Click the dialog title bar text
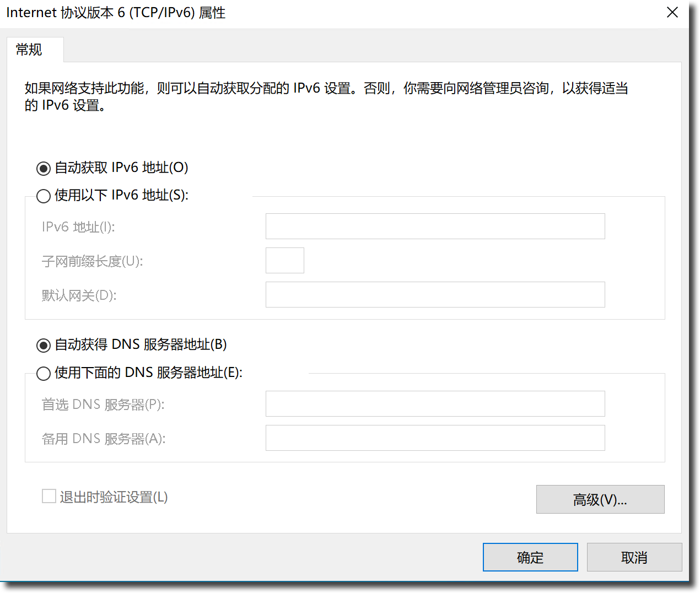The height and width of the screenshot is (593, 700). point(116,13)
